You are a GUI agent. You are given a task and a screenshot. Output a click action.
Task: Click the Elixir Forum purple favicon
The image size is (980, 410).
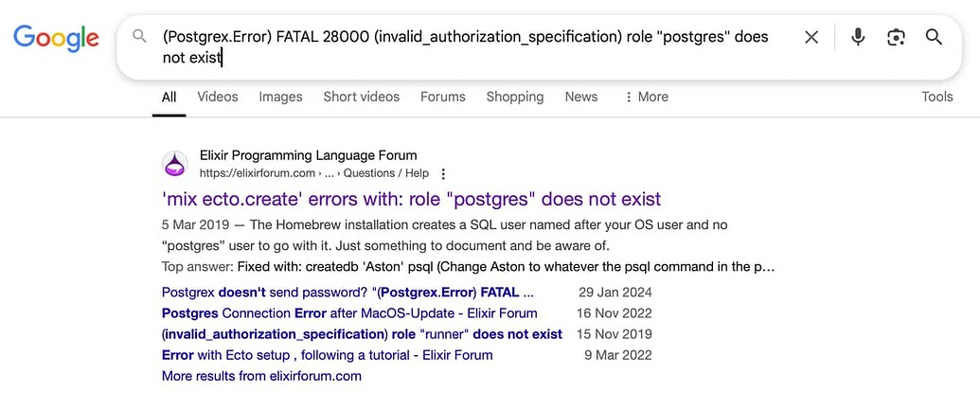coord(175,164)
